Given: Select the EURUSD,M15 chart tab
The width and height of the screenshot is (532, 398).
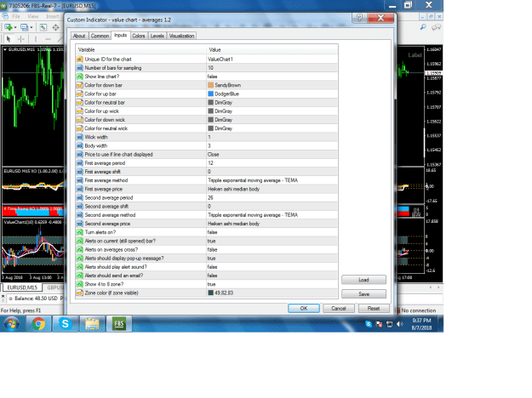Looking at the screenshot, I should pos(22,287).
